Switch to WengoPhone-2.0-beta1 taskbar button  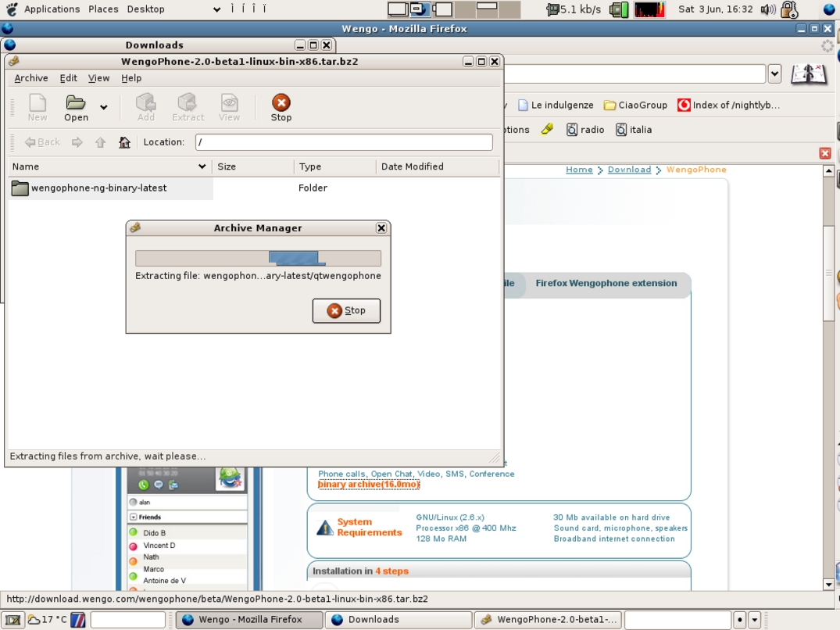tap(548, 620)
